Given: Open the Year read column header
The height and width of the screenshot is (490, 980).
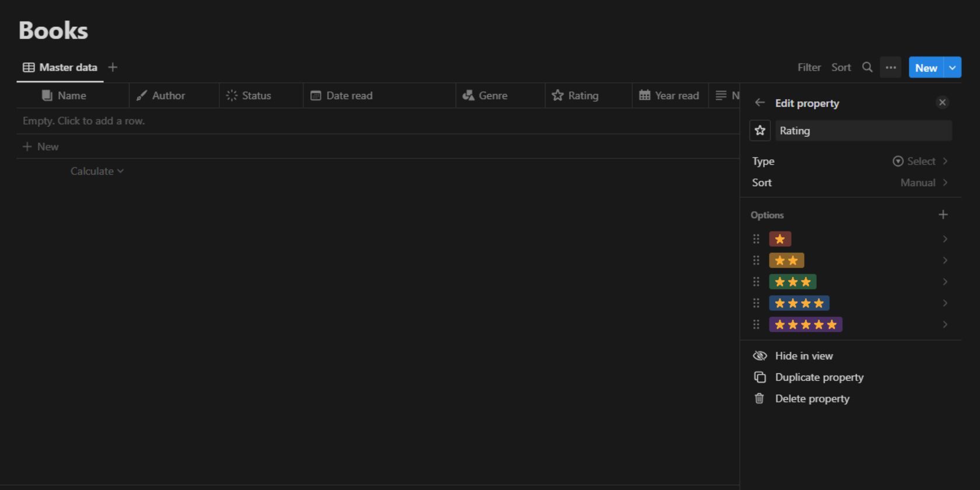Looking at the screenshot, I should pos(670,96).
